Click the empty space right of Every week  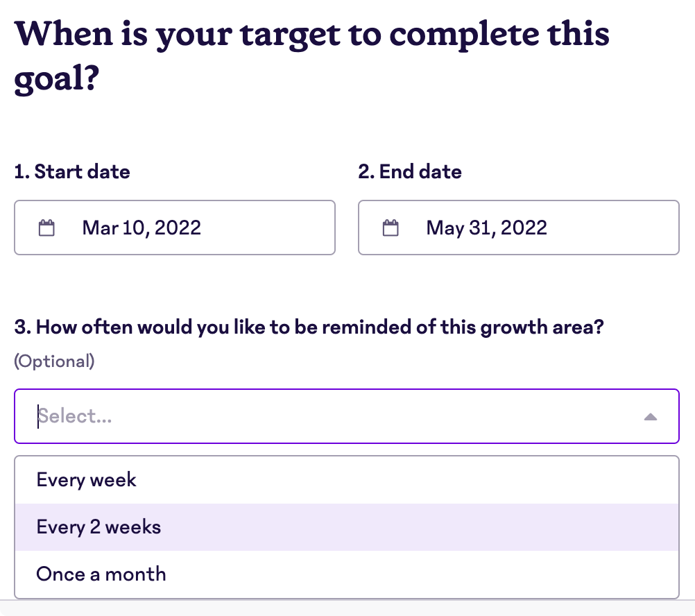pyautogui.click(x=407, y=480)
